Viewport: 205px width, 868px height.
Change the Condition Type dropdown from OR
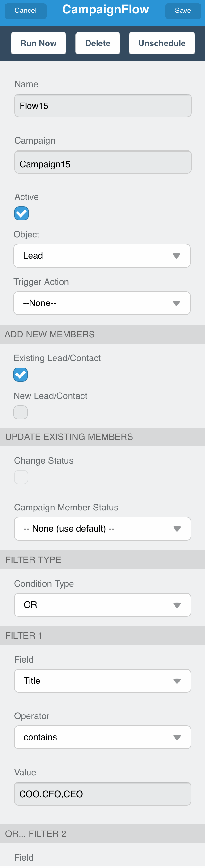(x=103, y=605)
